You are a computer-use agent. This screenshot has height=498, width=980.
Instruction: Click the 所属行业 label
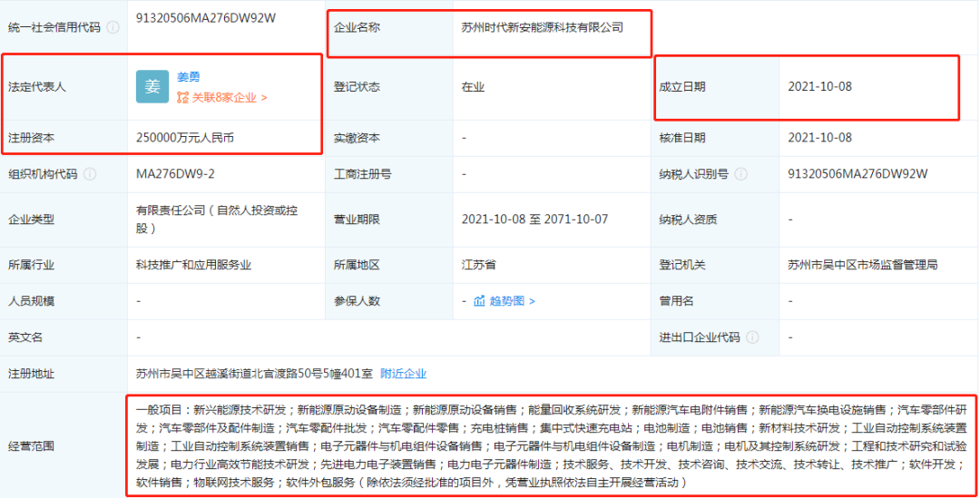tap(31, 265)
